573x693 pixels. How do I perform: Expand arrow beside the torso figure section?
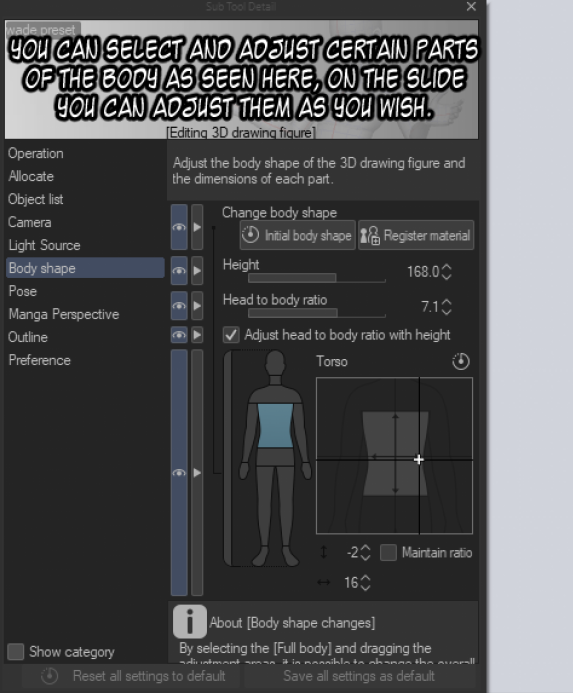point(197,472)
